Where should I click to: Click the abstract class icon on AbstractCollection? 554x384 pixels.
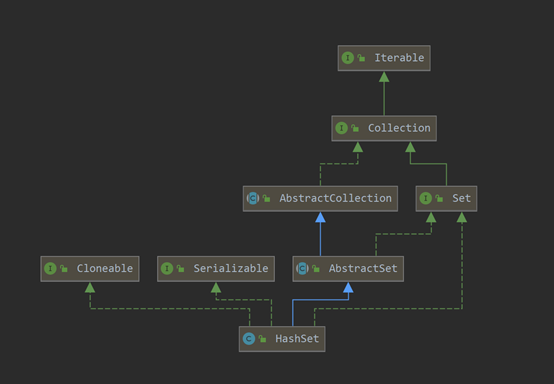tap(253, 198)
